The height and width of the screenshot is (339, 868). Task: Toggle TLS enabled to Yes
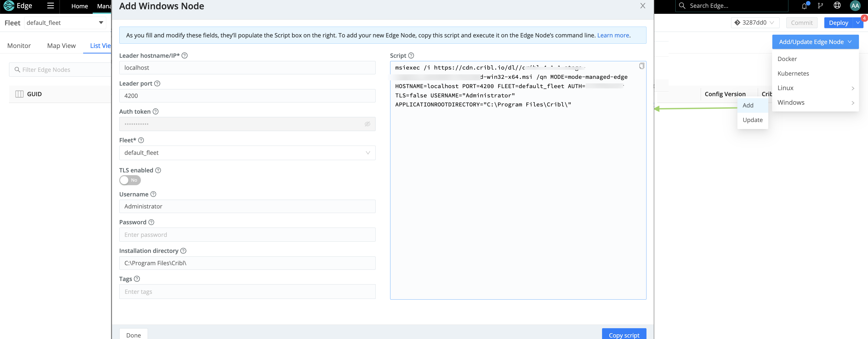click(130, 180)
